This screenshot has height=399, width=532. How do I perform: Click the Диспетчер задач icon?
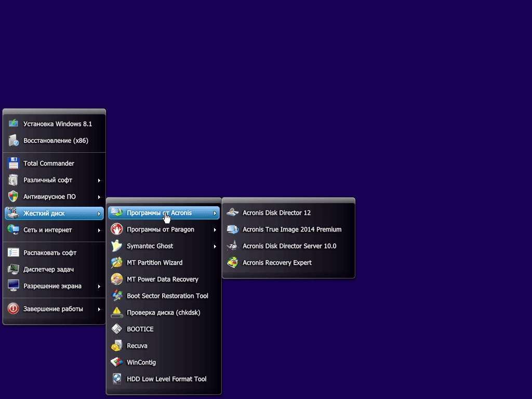13,269
